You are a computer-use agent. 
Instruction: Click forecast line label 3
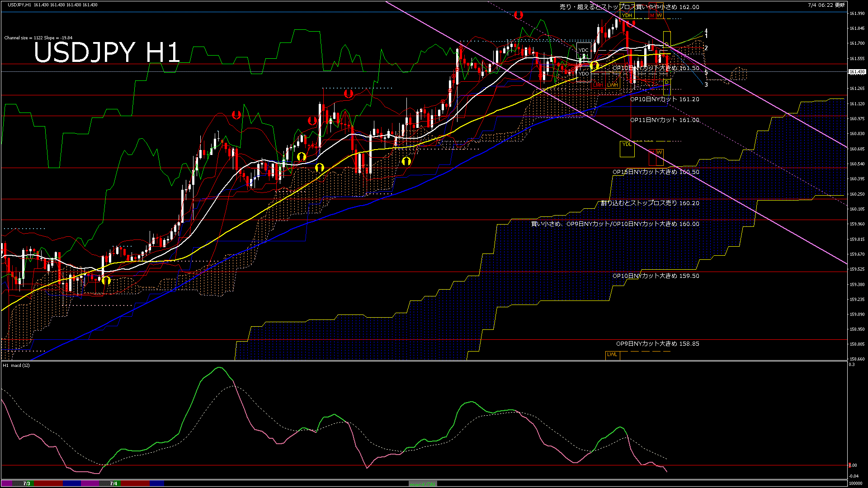point(706,84)
